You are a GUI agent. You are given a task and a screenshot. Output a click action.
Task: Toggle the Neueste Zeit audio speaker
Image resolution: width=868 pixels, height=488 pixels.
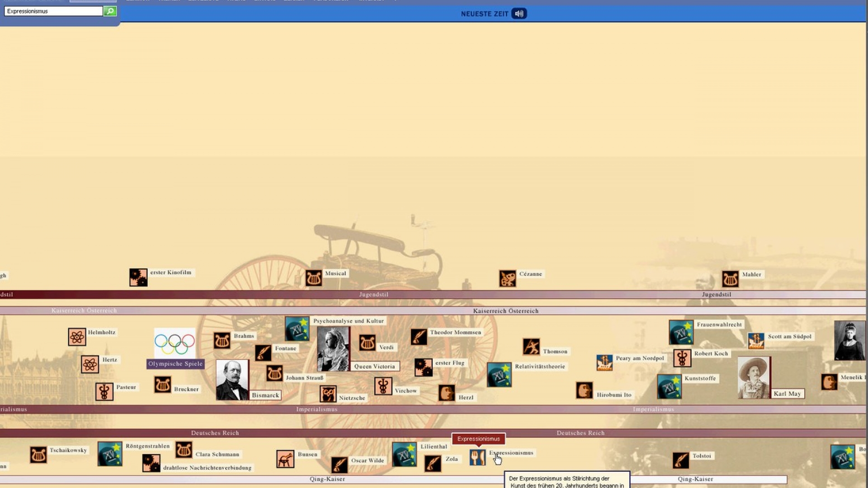(x=519, y=14)
